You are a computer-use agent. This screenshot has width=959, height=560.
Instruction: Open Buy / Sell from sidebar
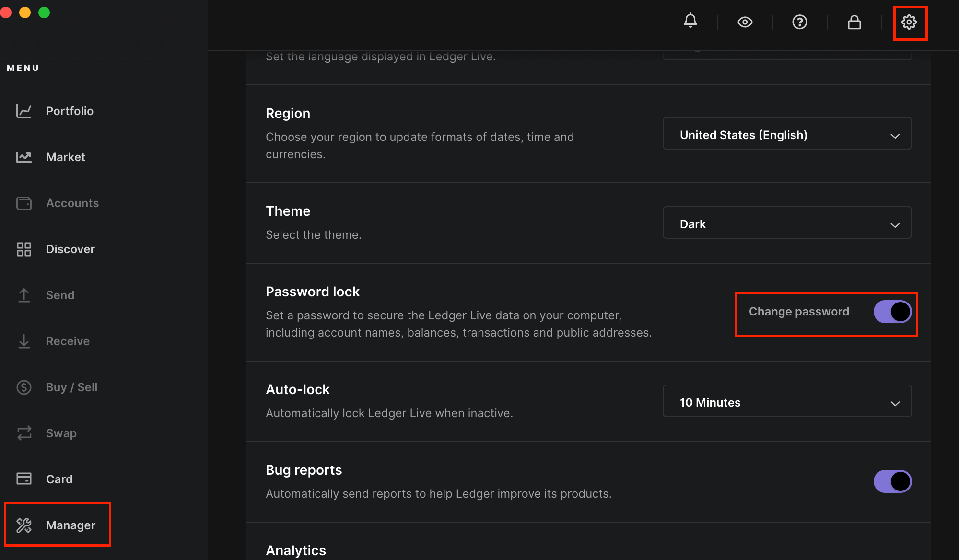pyautogui.click(x=71, y=387)
